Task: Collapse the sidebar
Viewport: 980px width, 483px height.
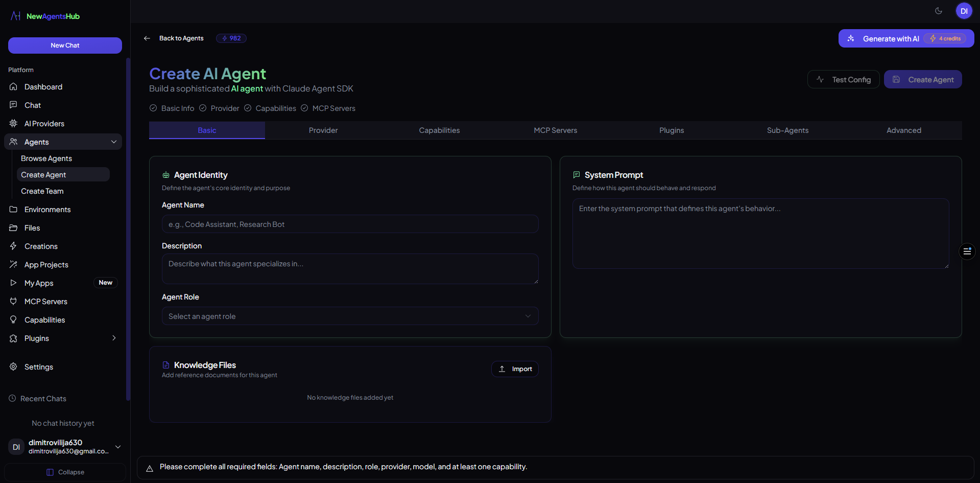Action: (x=65, y=472)
